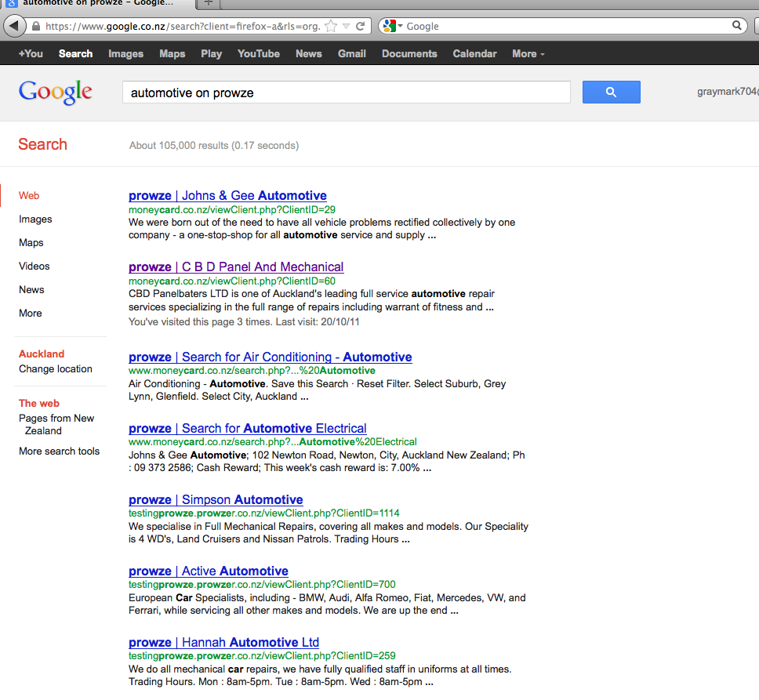This screenshot has height=700, width=759.
Task: Open Active Automotive result
Action: (209, 571)
